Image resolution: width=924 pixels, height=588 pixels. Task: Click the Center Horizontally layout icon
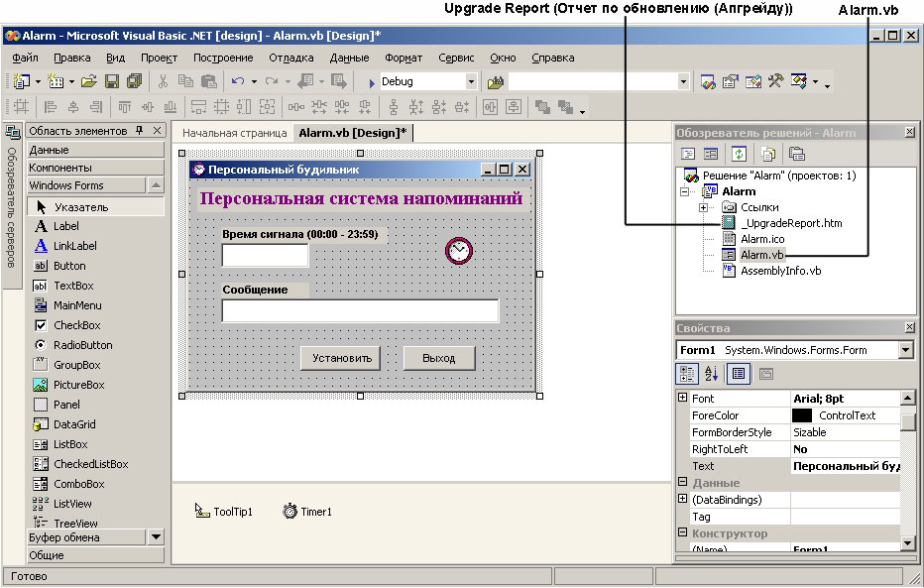tap(491, 107)
